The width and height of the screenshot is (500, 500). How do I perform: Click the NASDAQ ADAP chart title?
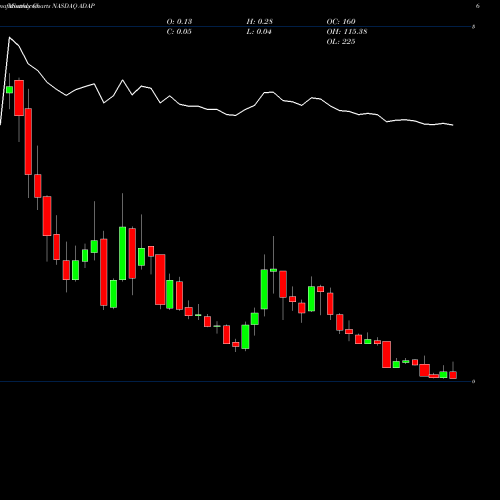tap(47, 6)
